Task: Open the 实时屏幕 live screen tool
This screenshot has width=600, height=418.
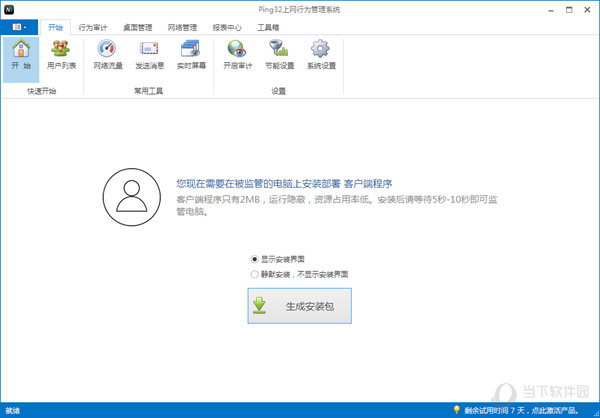Action: click(x=191, y=56)
